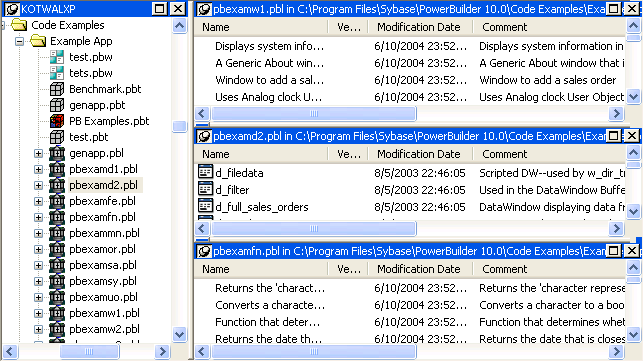Click the pbexamfn.pbl library icon

coord(57,217)
